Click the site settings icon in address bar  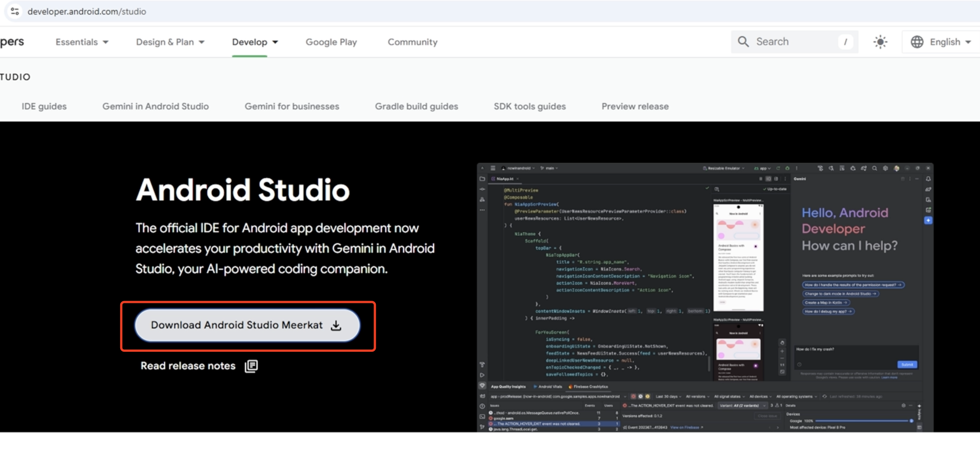[15, 11]
